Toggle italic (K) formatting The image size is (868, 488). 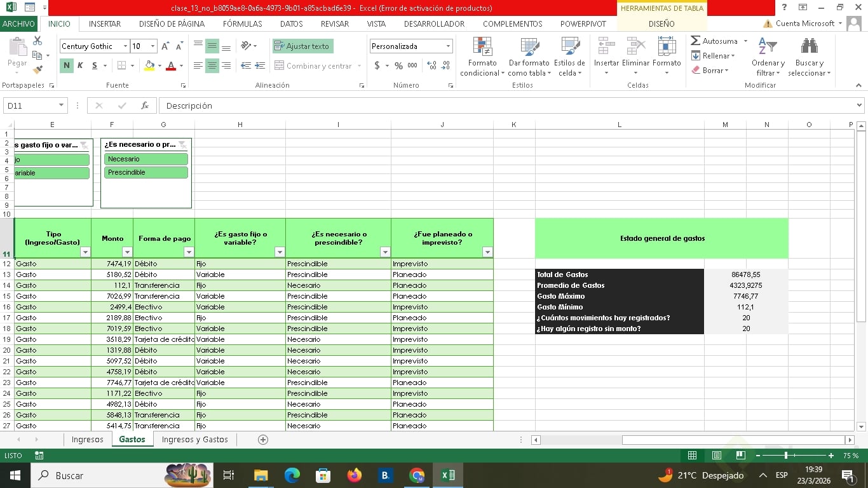80,65
